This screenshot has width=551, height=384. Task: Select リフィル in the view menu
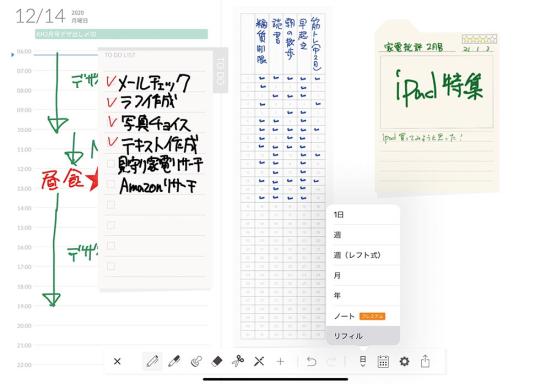point(363,336)
